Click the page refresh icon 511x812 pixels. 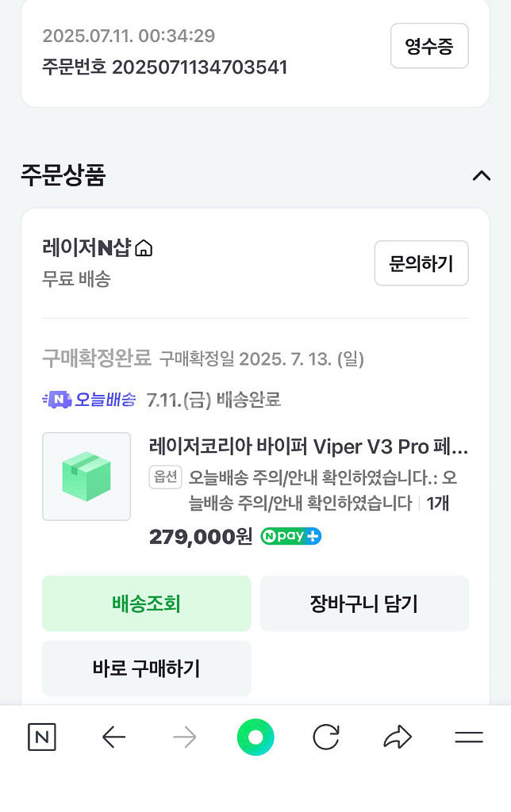click(327, 737)
